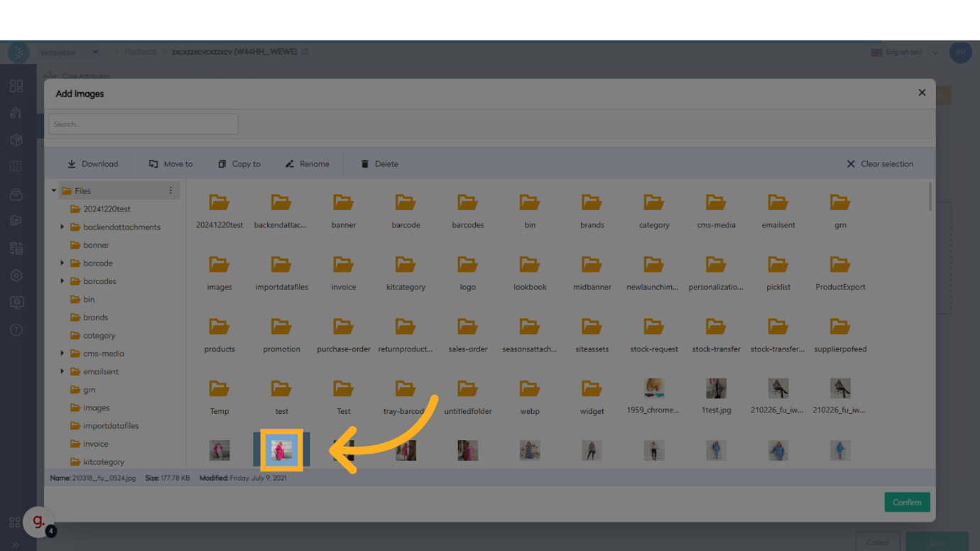Click the Delete trash icon
The width and height of the screenshot is (980, 551).
[365, 164]
